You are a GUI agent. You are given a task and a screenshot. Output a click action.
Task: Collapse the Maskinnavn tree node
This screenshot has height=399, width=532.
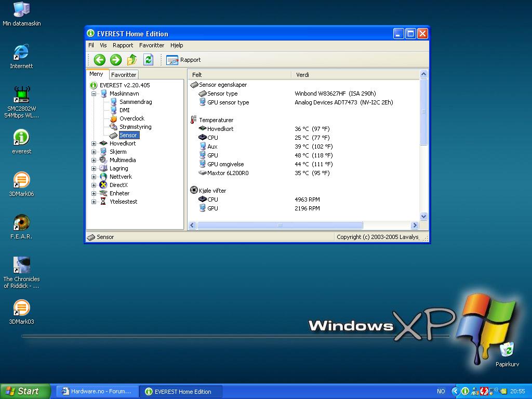(x=94, y=94)
